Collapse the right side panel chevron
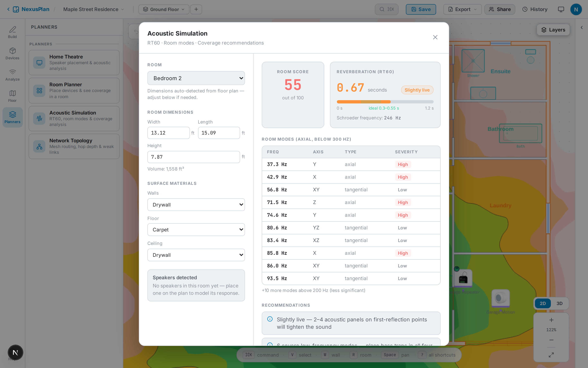This screenshot has width=588, height=368. [x=582, y=28]
